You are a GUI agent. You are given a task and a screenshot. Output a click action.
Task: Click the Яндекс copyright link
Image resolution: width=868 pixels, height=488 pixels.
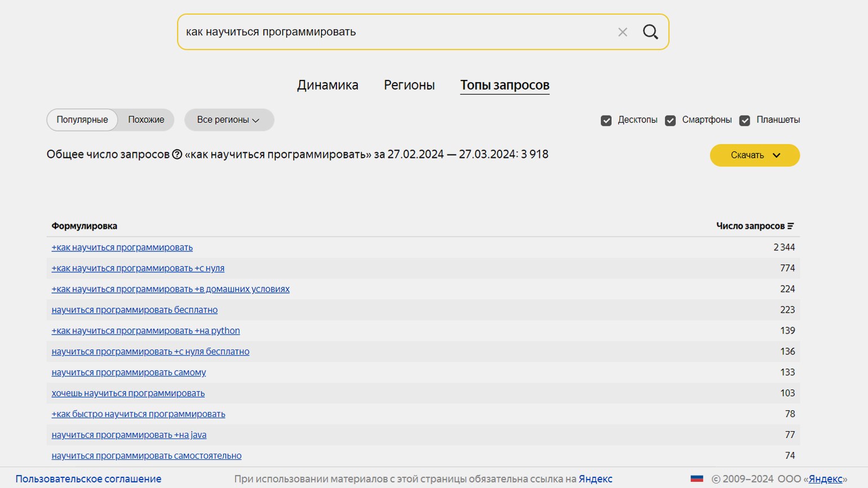pos(826,479)
